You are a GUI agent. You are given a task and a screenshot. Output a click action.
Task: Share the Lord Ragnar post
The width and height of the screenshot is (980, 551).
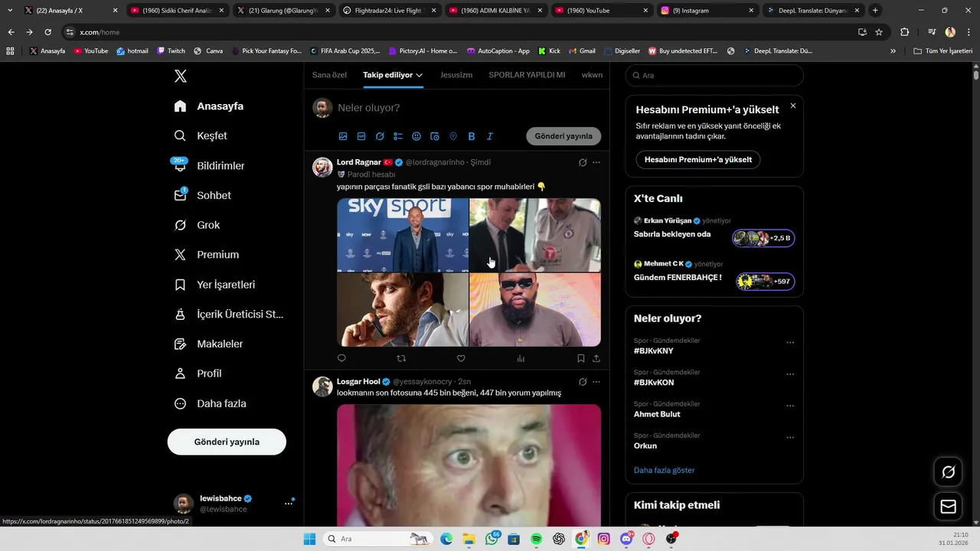point(596,358)
